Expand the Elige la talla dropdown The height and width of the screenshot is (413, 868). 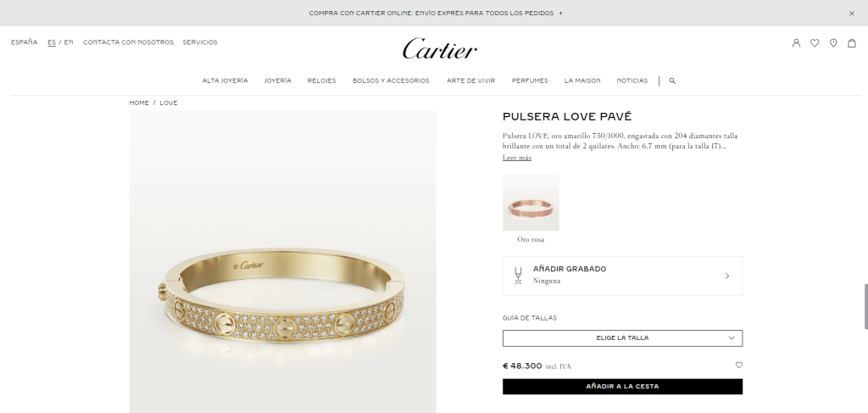point(622,338)
